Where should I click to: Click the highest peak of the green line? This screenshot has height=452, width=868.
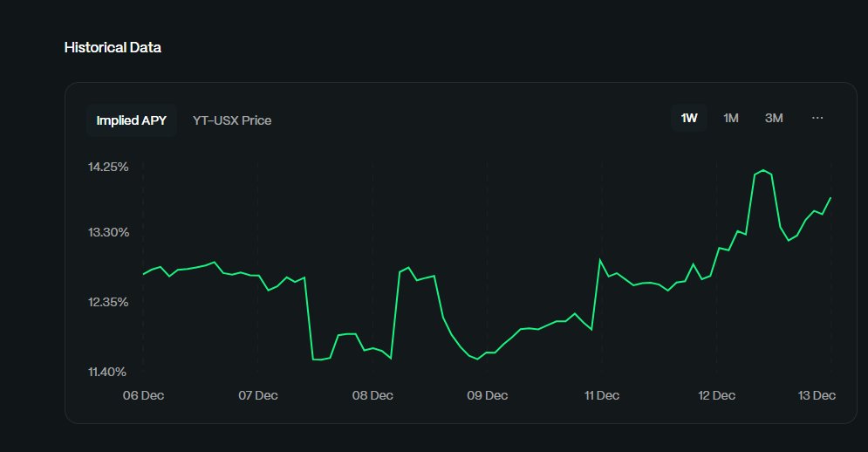(763, 170)
